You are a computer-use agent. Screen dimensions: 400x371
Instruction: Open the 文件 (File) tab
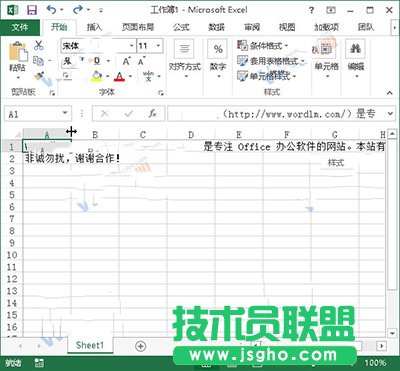coord(20,27)
